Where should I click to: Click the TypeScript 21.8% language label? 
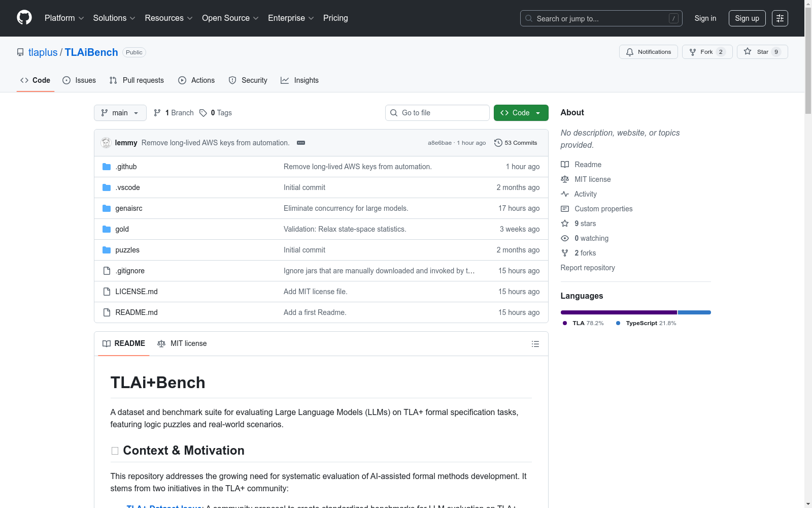[646, 323]
